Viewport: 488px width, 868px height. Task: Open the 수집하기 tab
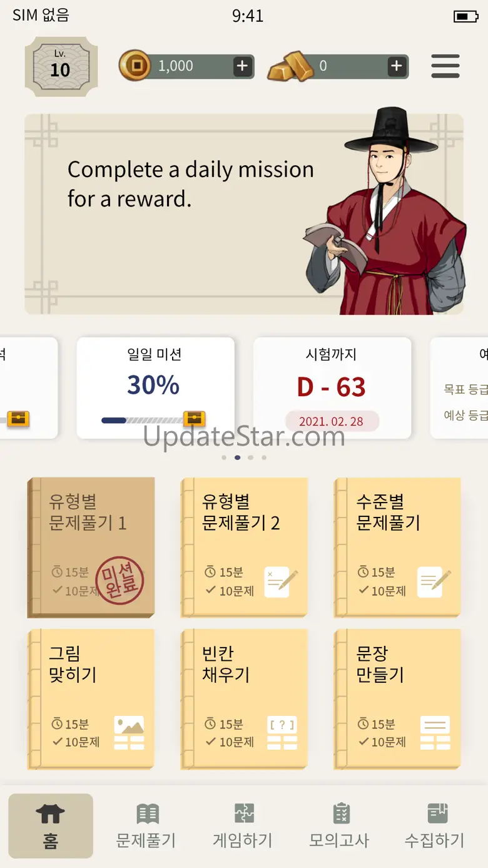(435, 826)
